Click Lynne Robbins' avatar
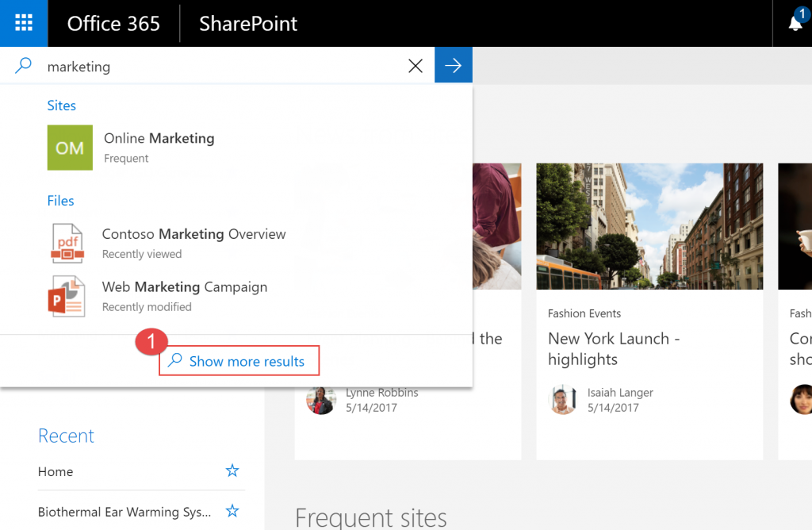 [x=320, y=401]
